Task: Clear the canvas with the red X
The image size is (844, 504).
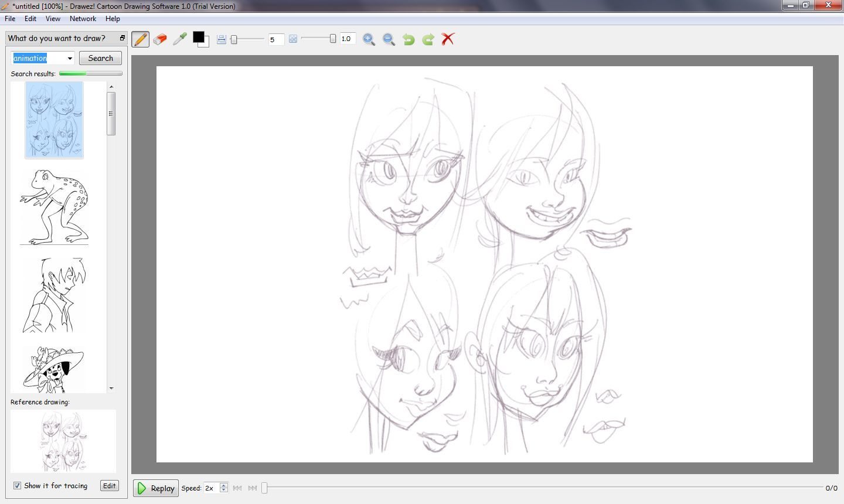Action: pos(448,39)
